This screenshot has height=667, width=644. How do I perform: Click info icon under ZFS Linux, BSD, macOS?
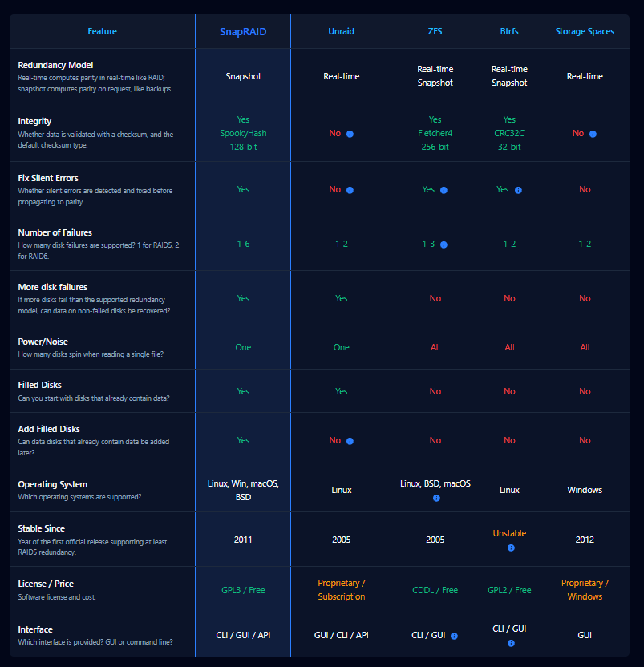[x=436, y=498]
